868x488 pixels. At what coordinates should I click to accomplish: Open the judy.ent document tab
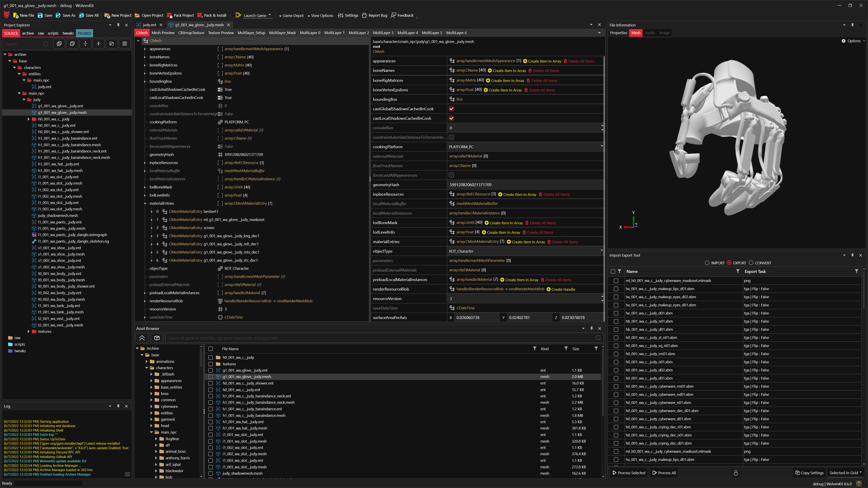149,25
